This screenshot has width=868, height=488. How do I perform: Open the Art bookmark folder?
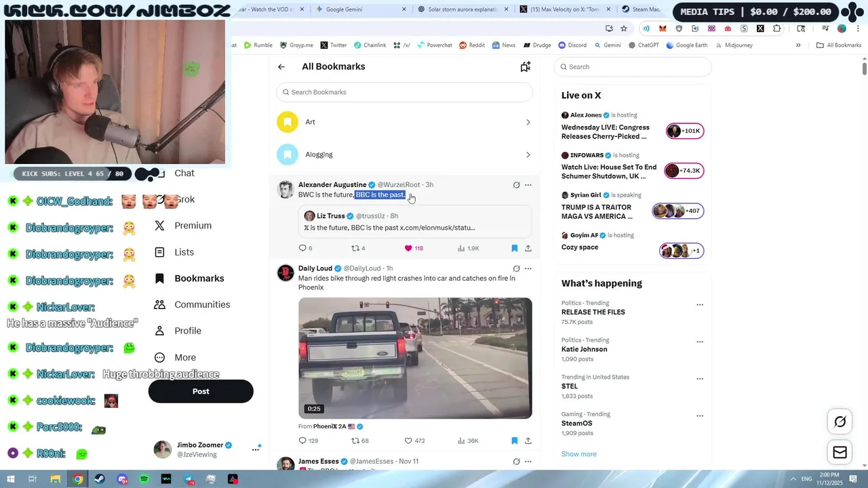click(405, 122)
